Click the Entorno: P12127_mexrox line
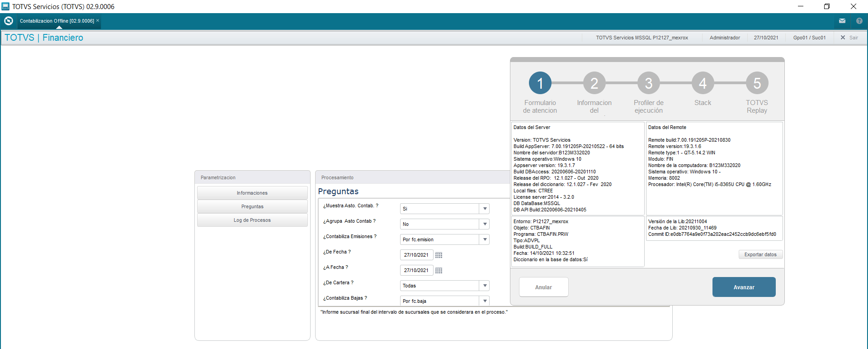The width and height of the screenshot is (868, 349). 541,221
